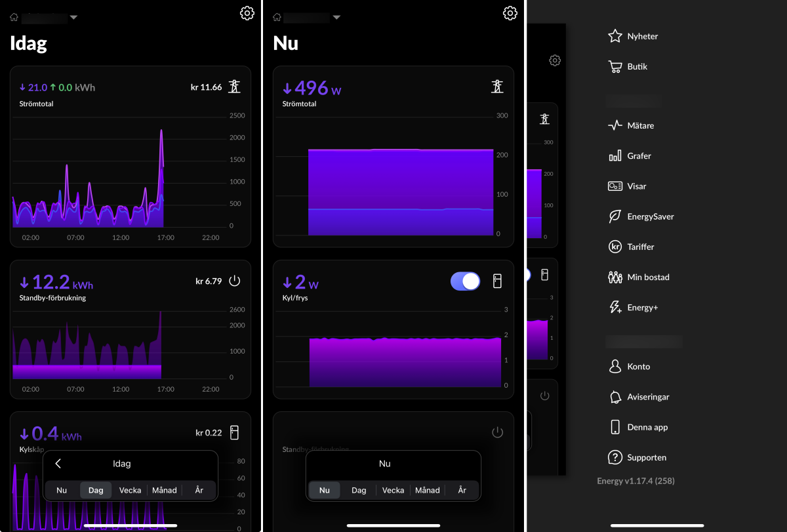Screen dimensions: 787x532
Task: Choose År in the Idag period selector
Action: coord(199,490)
